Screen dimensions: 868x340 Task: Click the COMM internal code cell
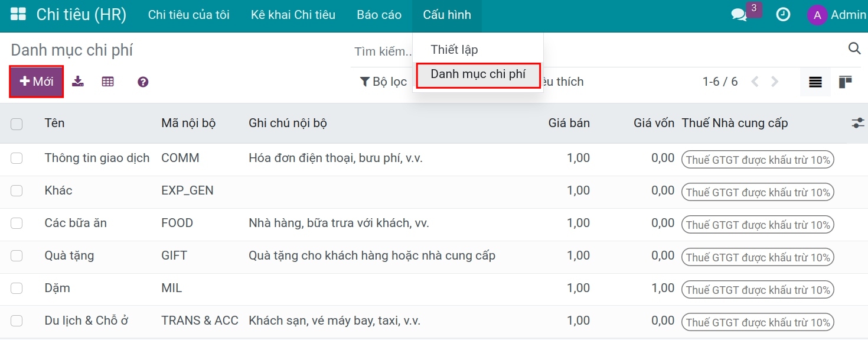point(180,158)
